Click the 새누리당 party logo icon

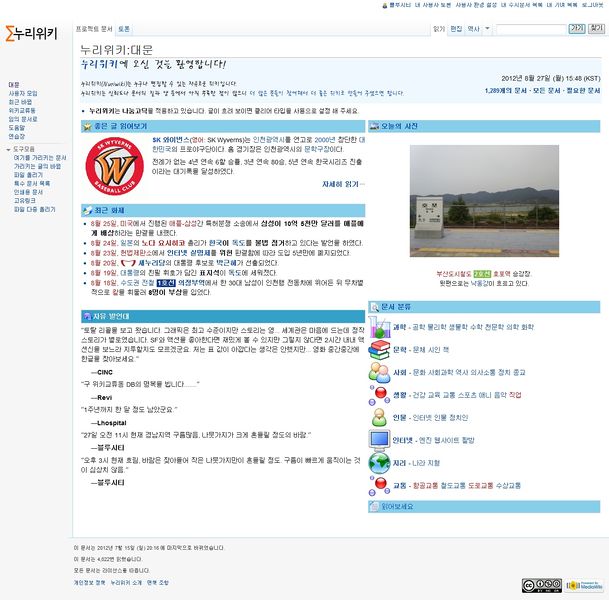128,263
